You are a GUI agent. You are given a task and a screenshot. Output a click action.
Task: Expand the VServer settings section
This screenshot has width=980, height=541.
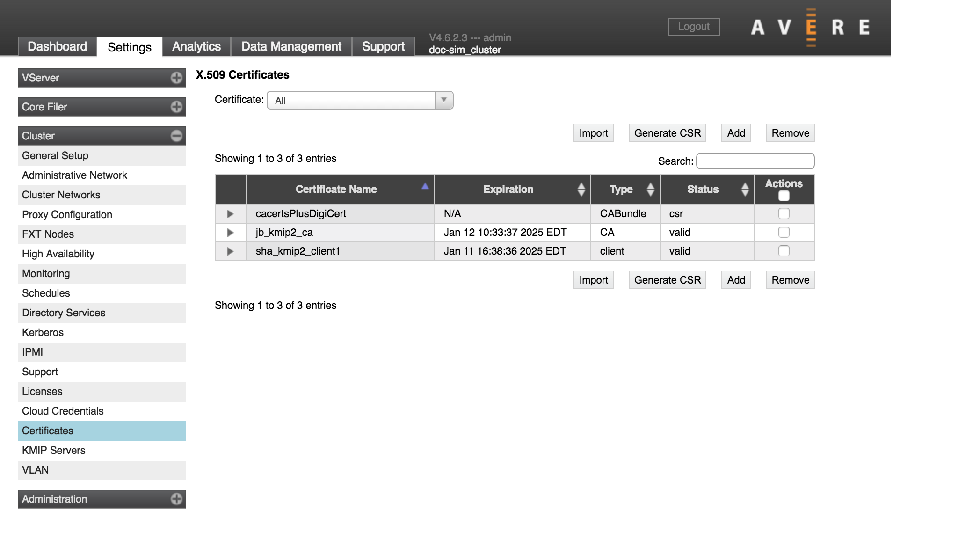pyautogui.click(x=176, y=77)
